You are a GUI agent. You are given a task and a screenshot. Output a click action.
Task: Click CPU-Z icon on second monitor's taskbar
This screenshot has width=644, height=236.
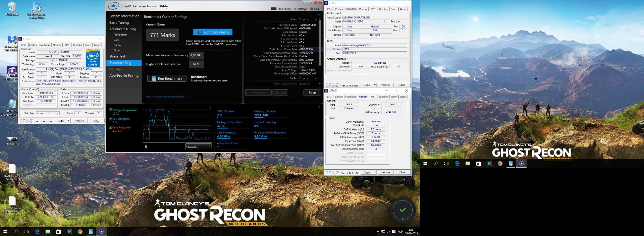(x=522, y=164)
